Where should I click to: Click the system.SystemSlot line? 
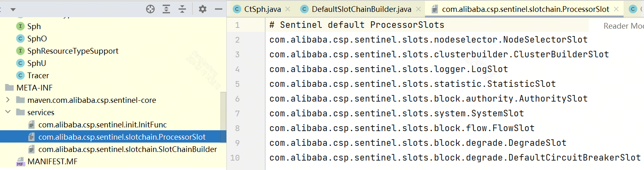click(x=396, y=113)
